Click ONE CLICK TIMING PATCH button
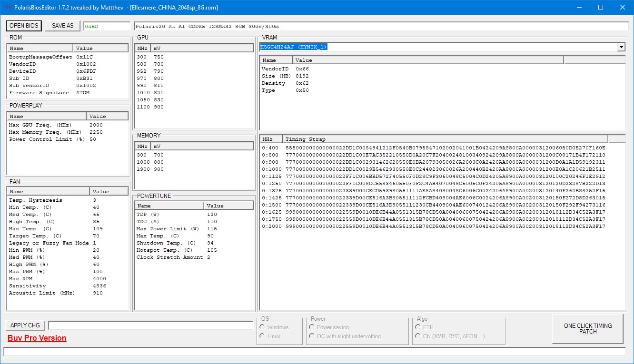Screen dimensions: 634x364 (588, 329)
